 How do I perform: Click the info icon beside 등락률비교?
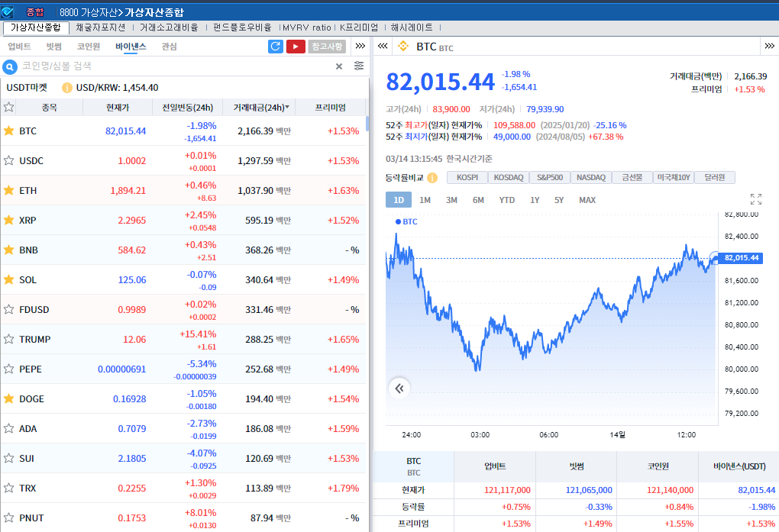tap(432, 178)
